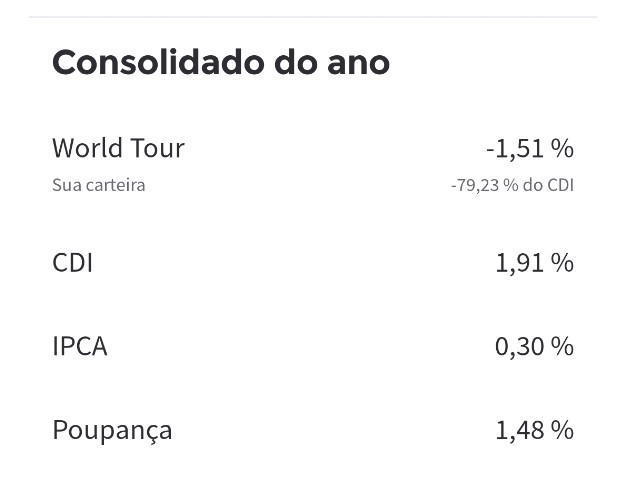Select the Poupança benchmark label

pyautogui.click(x=112, y=430)
